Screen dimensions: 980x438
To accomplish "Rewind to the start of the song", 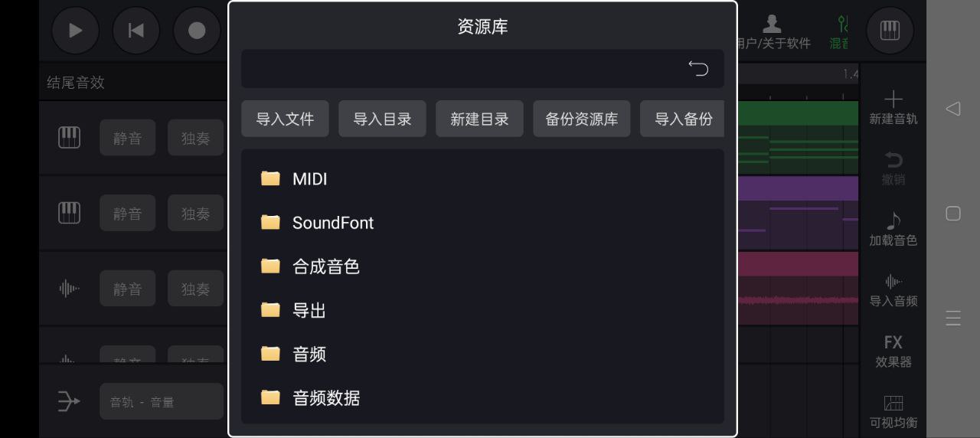I will (x=136, y=31).
